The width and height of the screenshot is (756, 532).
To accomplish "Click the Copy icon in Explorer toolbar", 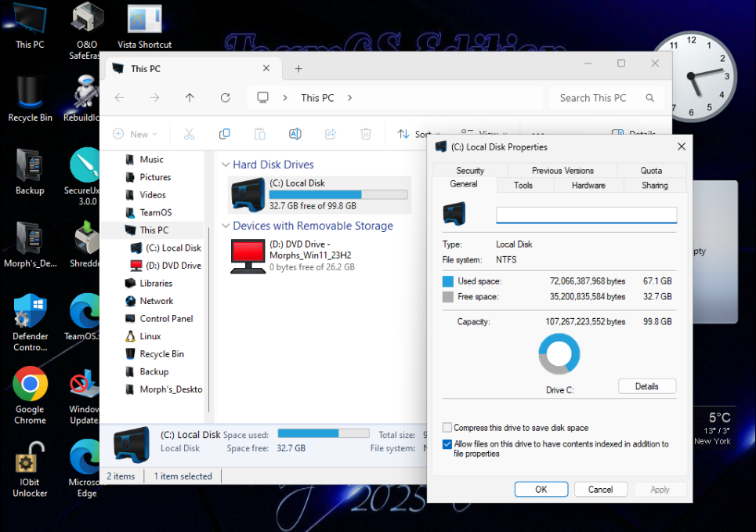I will [x=224, y=134].
